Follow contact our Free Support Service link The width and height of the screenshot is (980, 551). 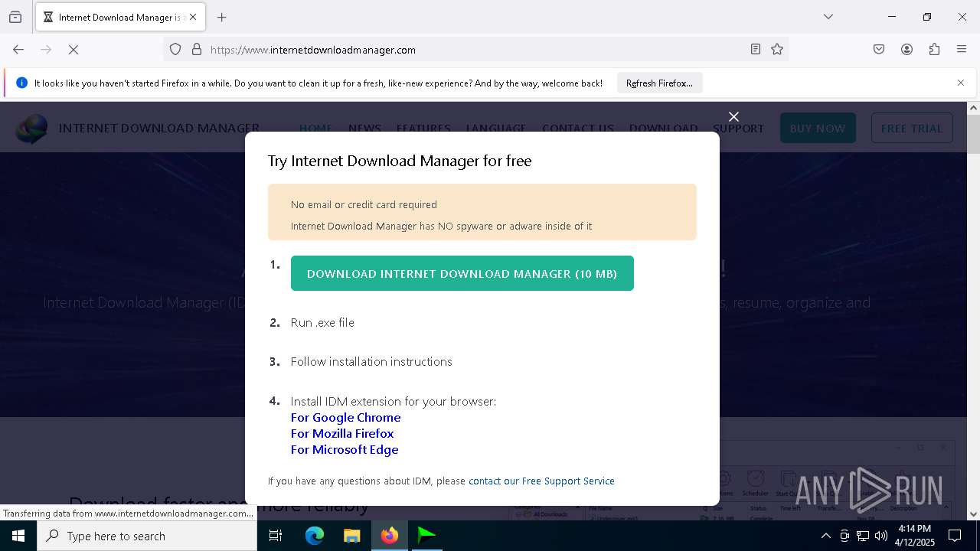pyautogui.click(x=541, y=481)
